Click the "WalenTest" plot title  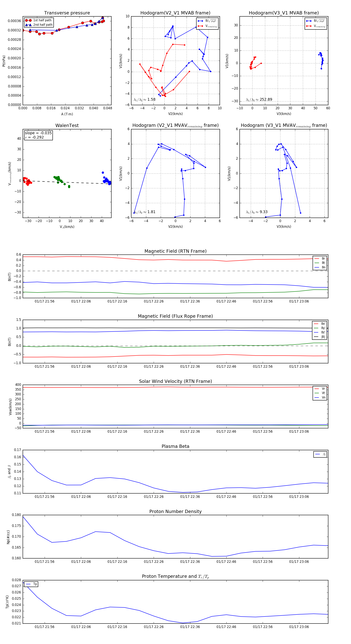point(67,125)
